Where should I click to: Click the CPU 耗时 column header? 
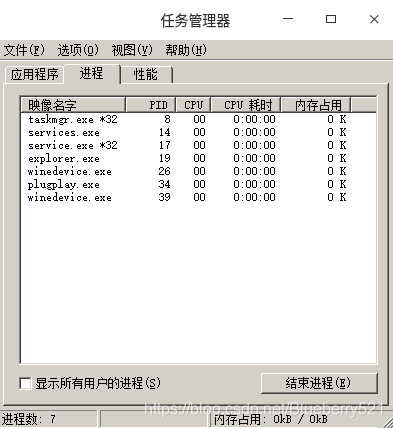coord(246,105)
